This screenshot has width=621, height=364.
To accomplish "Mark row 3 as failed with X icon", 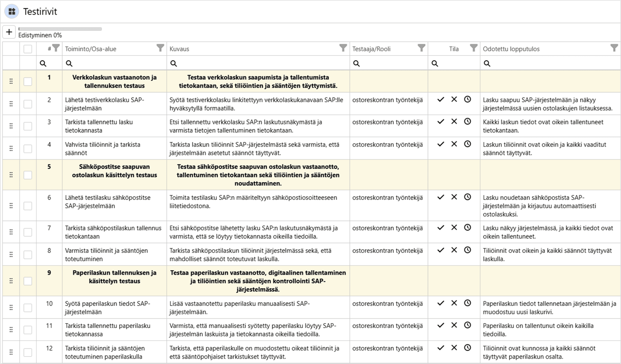I will pyautogui.click(x=454, y=122).
